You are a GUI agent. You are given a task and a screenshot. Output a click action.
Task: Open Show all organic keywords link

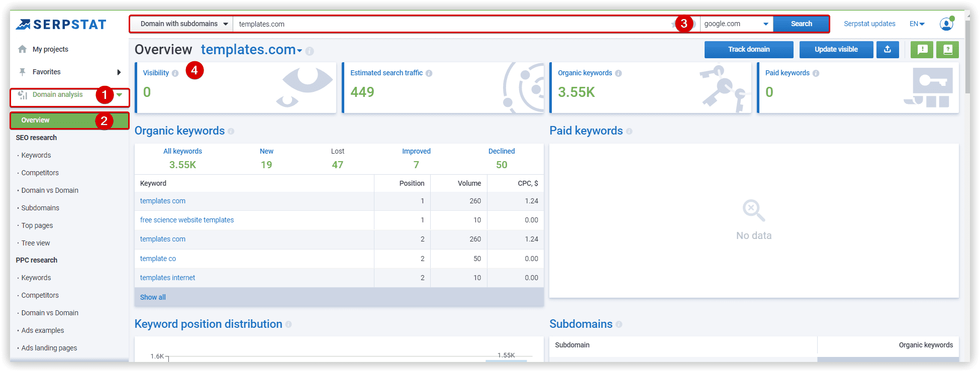tap(153, 297)
